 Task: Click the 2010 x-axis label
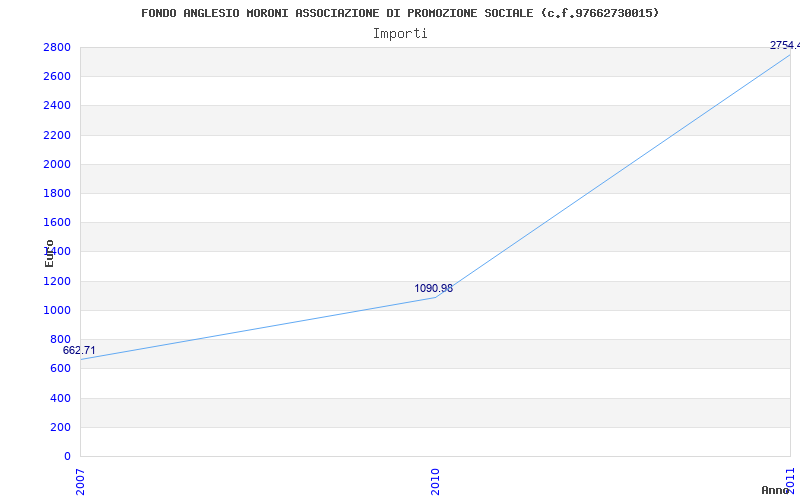(x=435, y=482)
